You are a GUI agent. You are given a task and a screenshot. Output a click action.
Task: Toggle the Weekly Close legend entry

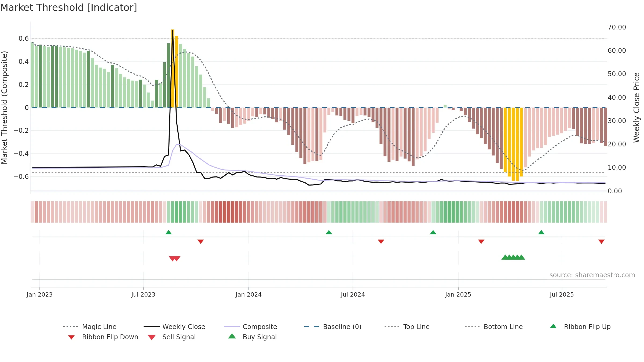pos(174,327)
